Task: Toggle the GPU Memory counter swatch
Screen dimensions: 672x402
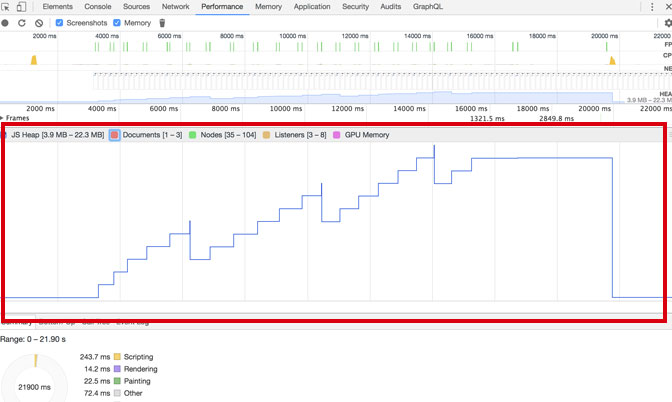Action: (337, 134)
